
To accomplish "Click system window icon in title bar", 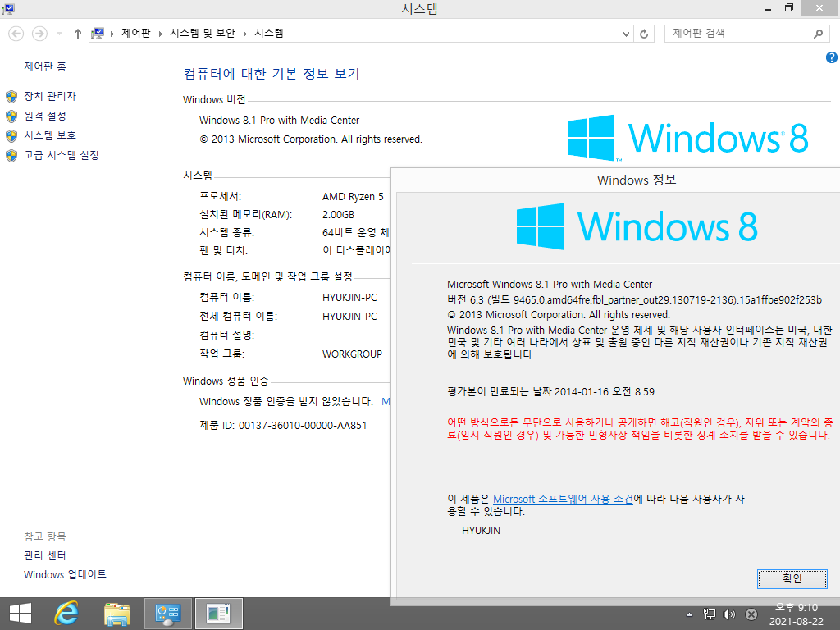I will (8, 8).
